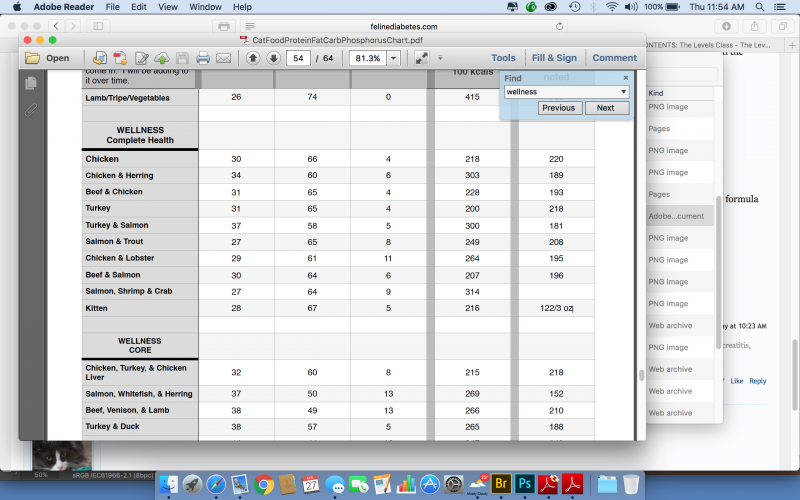Open Notification Center list icon
Viewport: 800px width, 500px height.
tap(780, 7)
